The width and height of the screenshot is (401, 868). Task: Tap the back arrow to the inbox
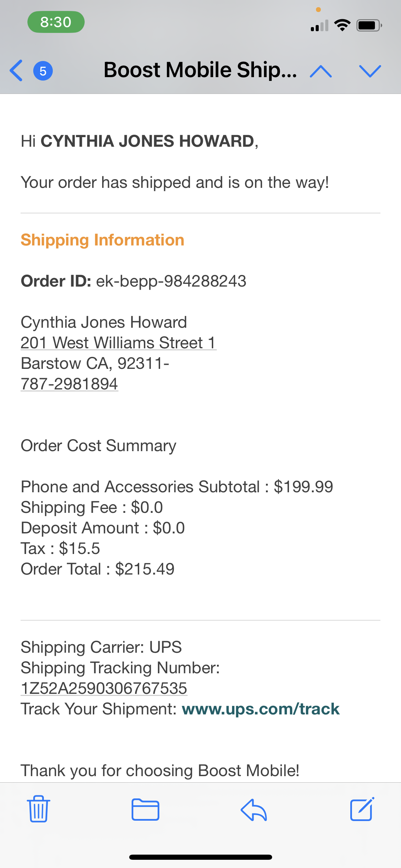coord(16,71)
